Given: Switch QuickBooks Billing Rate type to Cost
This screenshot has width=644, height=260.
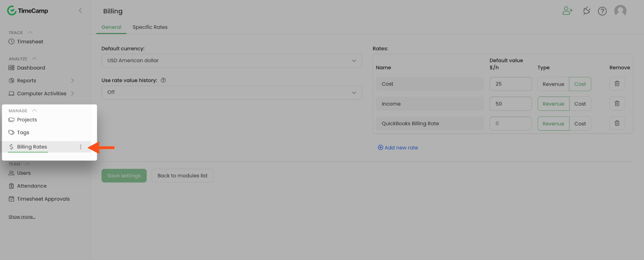Looking at the screenshot, I should (580, 124).
